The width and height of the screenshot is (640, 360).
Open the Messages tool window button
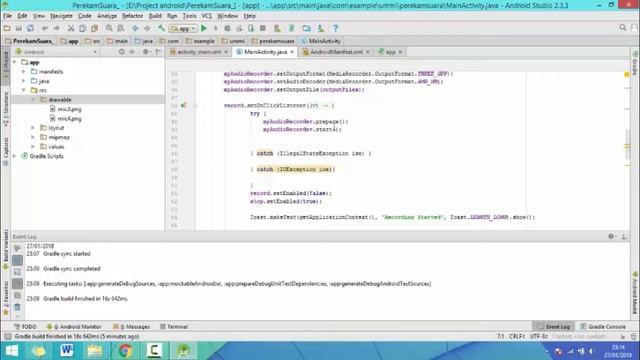[x=131, y=327]
